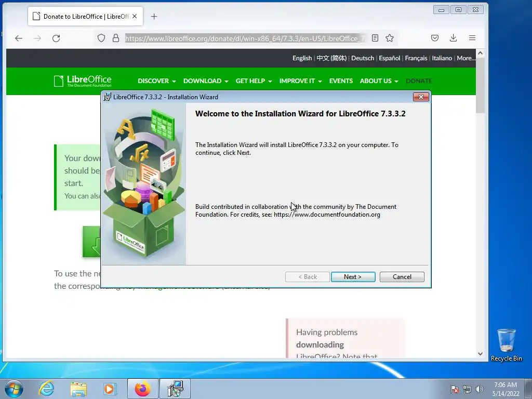Toggle reader view icon in address bar

coord(375,38)
